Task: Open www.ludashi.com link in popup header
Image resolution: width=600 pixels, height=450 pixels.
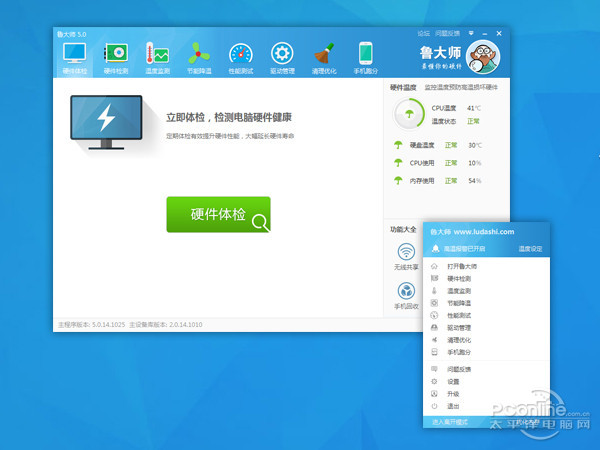Action: [484, 232]
